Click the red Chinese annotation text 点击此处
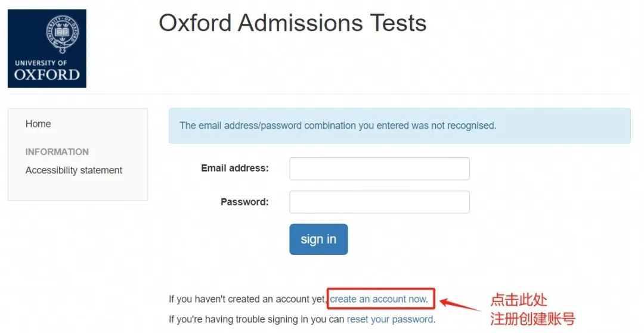The width and height of the screenshot is (644, 333). click(518, 300)
